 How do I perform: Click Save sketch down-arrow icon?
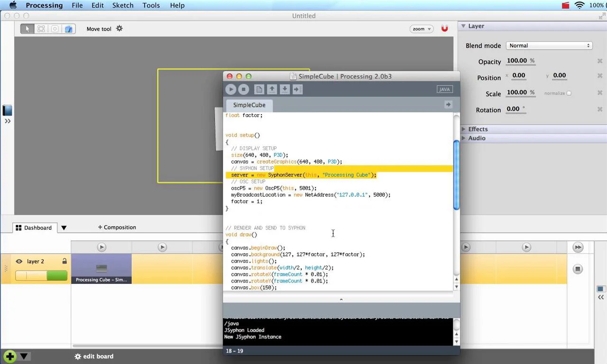tap(285, 89)
